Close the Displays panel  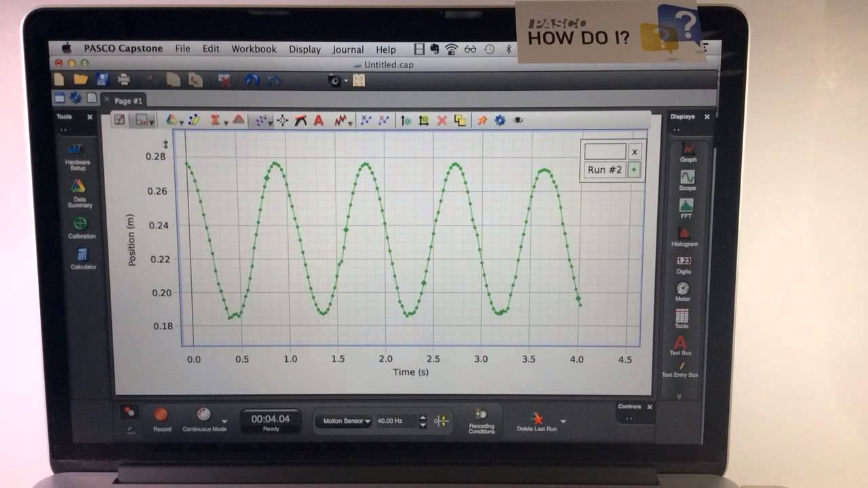click(x=707, y=117)
